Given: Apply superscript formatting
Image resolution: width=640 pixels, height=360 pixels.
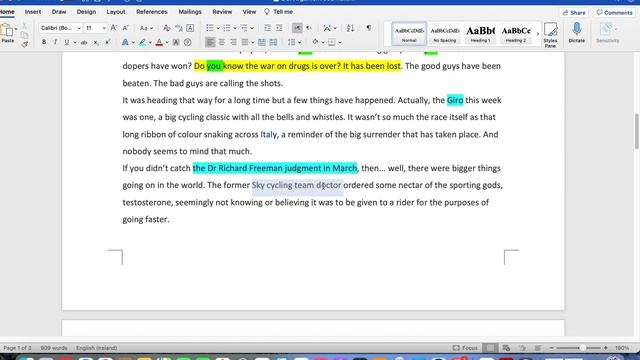Looking at the screenshot, I should pos(107,42).
